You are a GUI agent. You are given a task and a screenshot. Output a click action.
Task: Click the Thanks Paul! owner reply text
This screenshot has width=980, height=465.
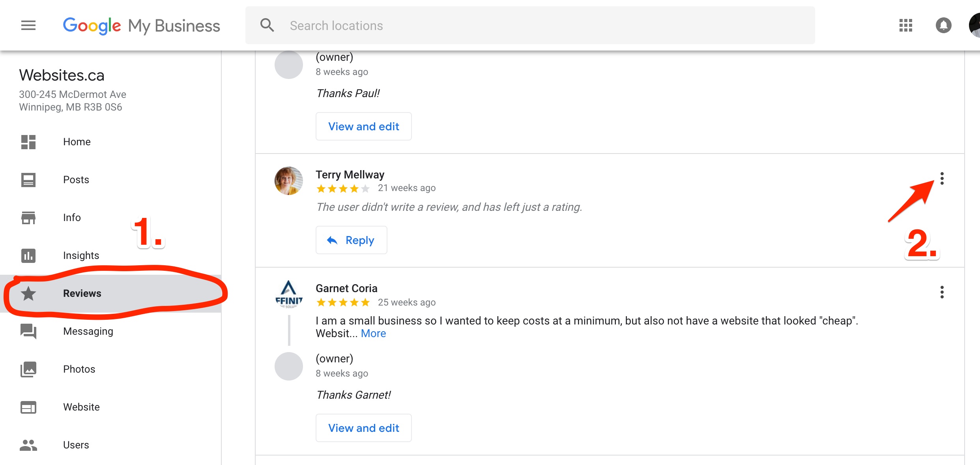tap(348, 93)
